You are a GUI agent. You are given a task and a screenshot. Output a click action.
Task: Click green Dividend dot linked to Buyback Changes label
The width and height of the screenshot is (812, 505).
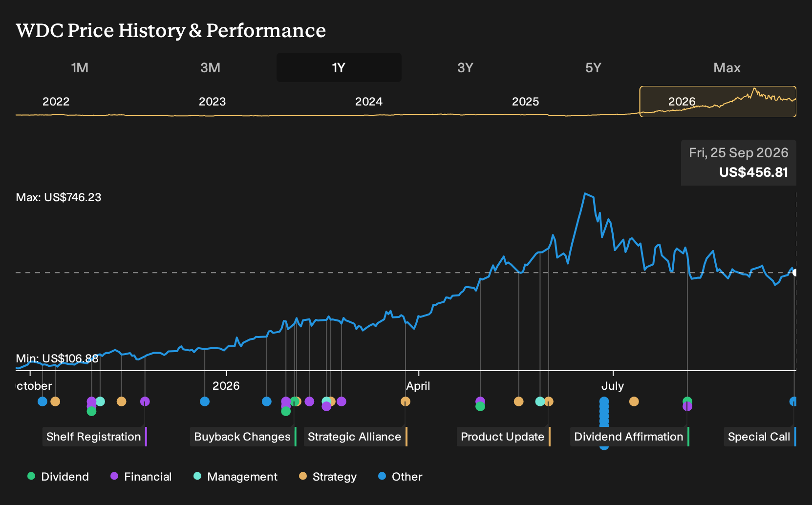[x=294, y=401]
